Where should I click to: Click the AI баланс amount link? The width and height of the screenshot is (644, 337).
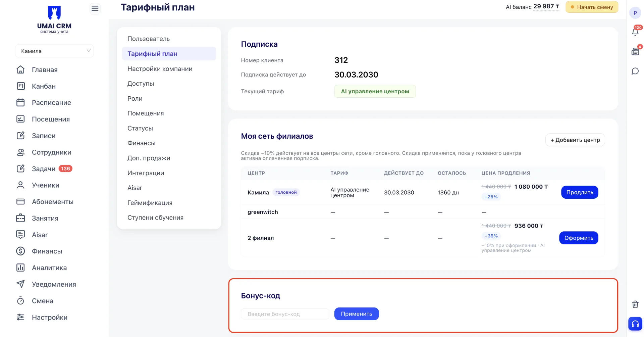click(546, 7)
